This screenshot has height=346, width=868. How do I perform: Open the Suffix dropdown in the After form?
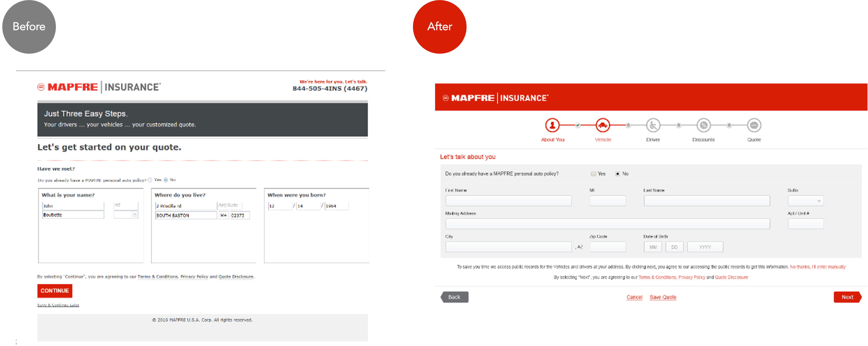tap(806, 201)
